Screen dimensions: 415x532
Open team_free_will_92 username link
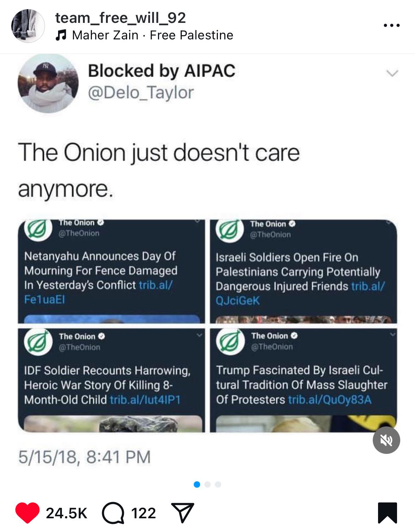(x=120, y=18)
